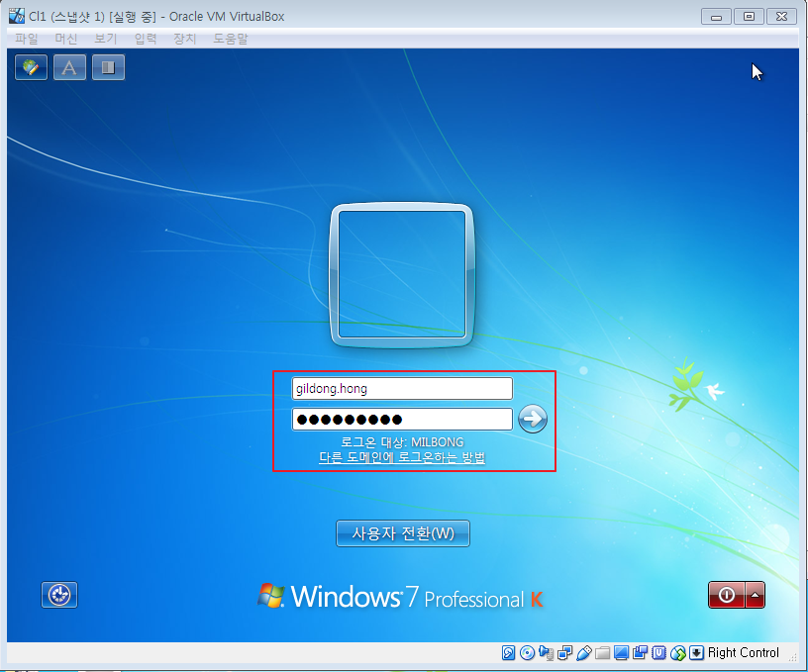Click the shared folders status icon
The width and height of the screenshot is (808, 672).
pyautogui.click(x=602, y=653)
